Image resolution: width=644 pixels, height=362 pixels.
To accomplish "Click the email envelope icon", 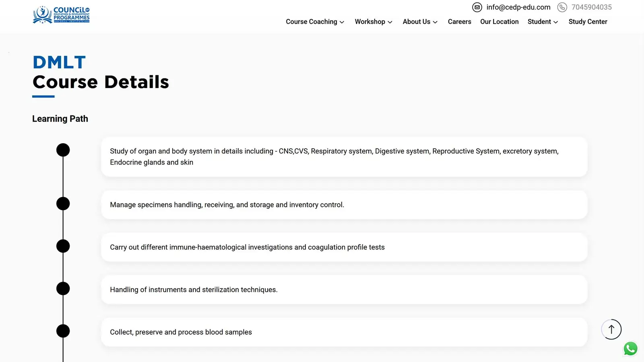I will click(477, 7).
